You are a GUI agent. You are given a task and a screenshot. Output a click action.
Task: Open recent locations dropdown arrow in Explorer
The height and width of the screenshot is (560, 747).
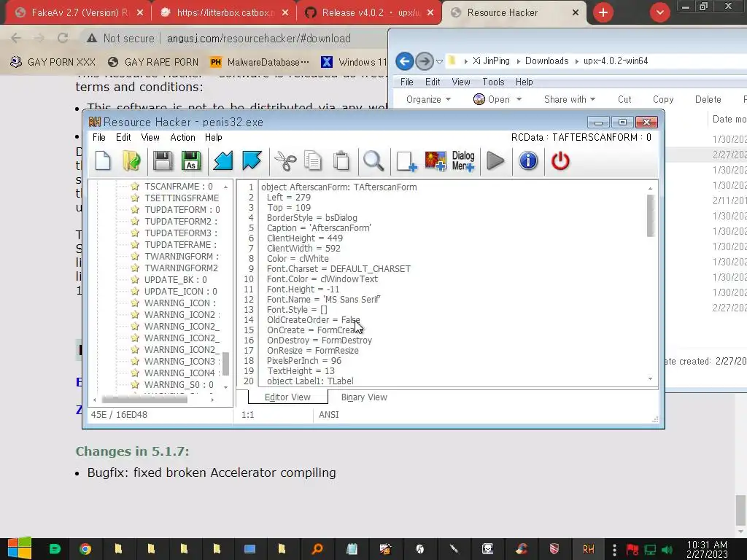click(439, 61)
